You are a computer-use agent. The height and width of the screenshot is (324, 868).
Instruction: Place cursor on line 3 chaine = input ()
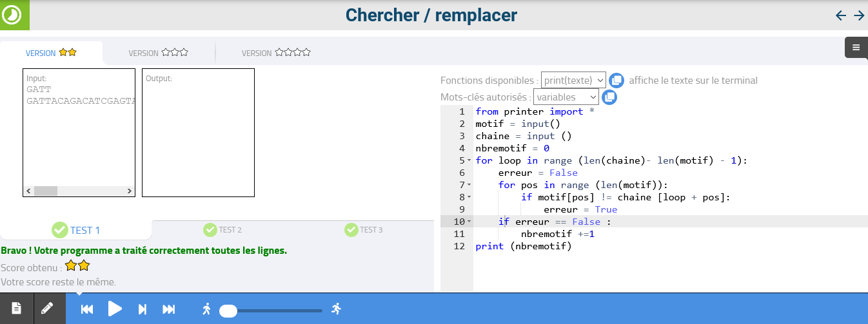(524, 137)
